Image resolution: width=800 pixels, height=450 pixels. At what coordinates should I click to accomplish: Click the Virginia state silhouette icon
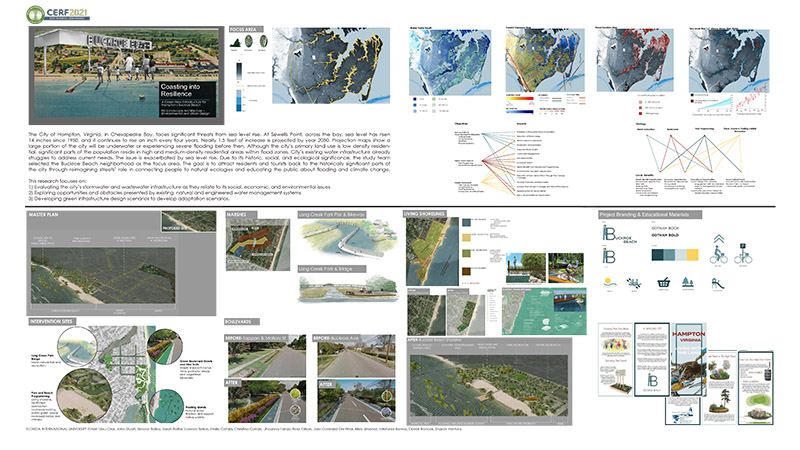click(x=235, y=42)
